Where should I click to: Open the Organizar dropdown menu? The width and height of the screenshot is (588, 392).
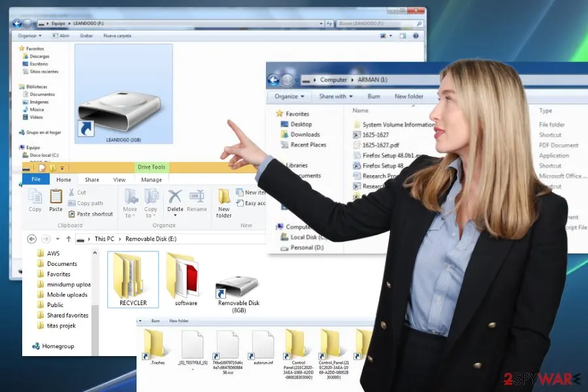29,36
